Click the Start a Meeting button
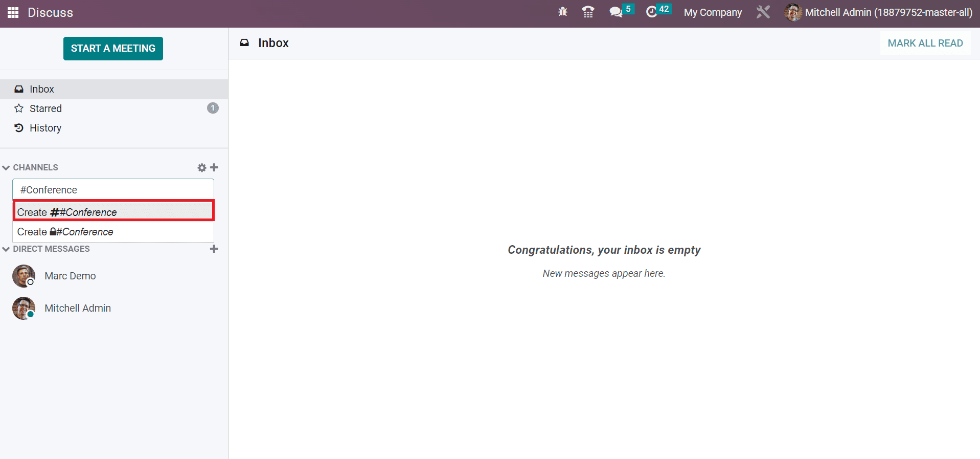 pos(113,49)
